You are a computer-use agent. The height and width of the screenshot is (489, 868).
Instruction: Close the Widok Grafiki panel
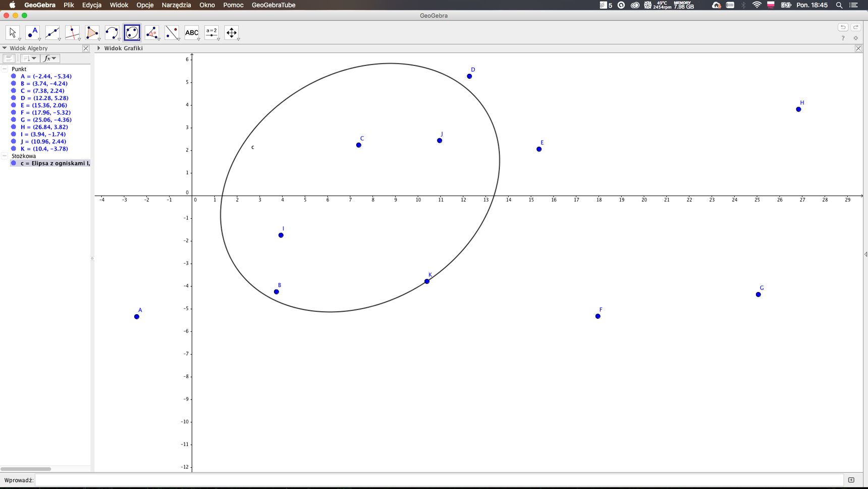pyautogui.click(x=858, y=48)
